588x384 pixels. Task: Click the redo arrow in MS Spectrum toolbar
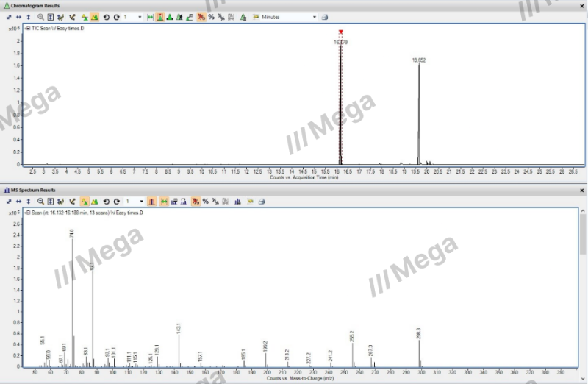tap(116, 201)
